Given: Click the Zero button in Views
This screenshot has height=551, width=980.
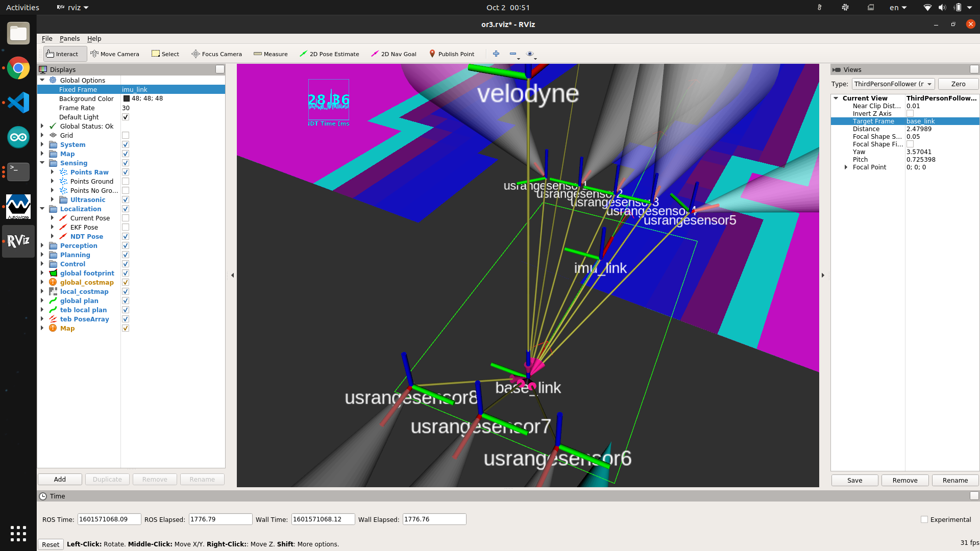Looking at the screenshot, I should tap(958, 84).
